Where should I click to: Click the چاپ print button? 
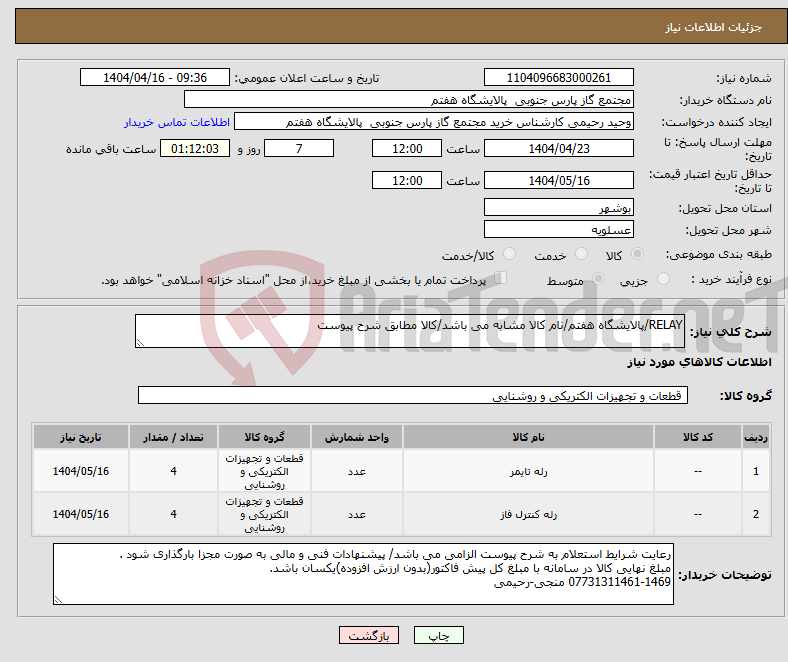(x=439, y=635)
